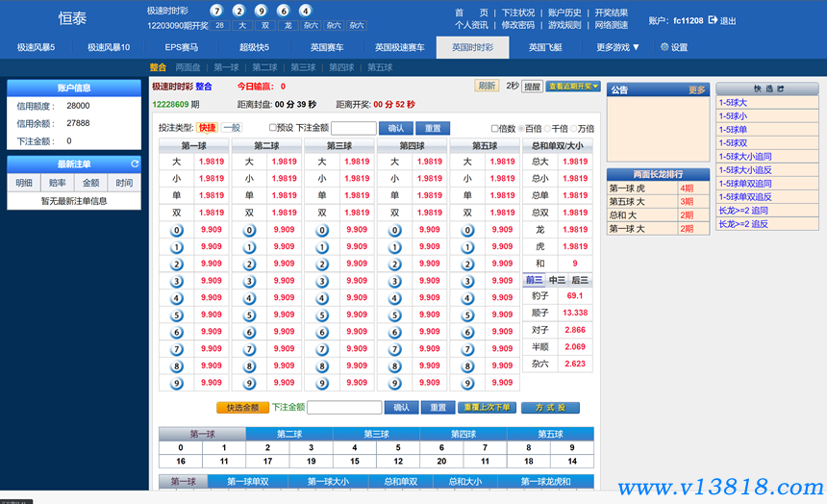
Task: Open 设置 via the gear icon
Action: 664,47
